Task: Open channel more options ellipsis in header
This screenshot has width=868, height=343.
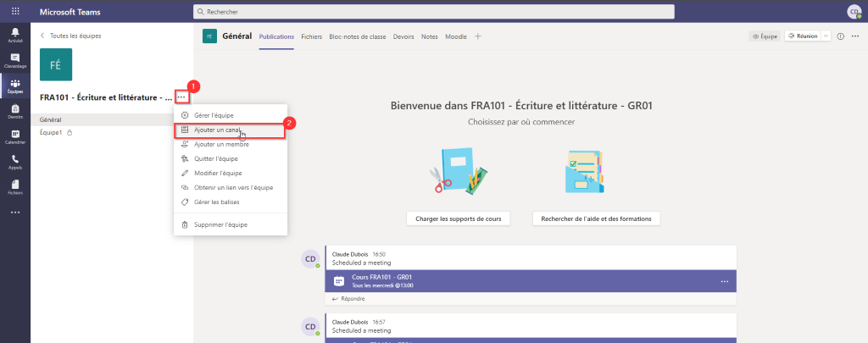Action: pyautogui.click(x=855, y=36)
